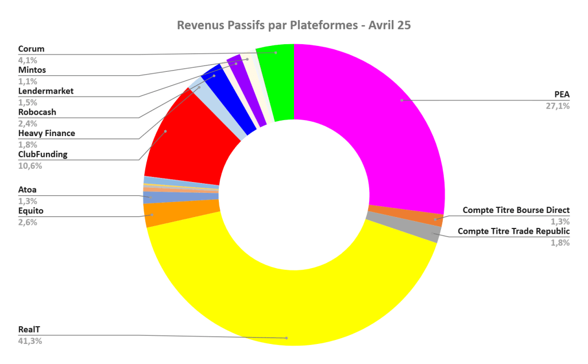The height and width of the screenshot is (364, 588).
Task: Select the 41,3% percentage under RealT
Action: (30, 341)
